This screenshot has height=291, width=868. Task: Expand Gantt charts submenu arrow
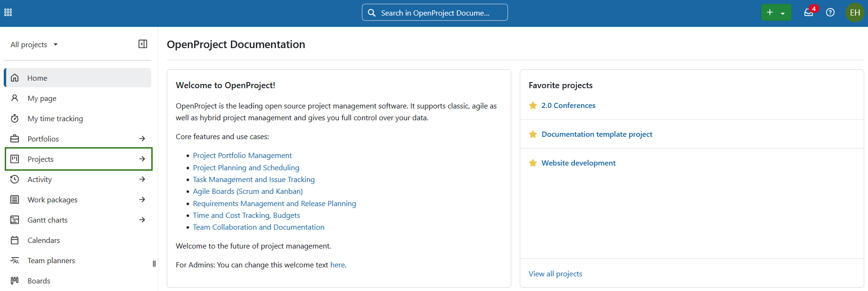point(142,220)
